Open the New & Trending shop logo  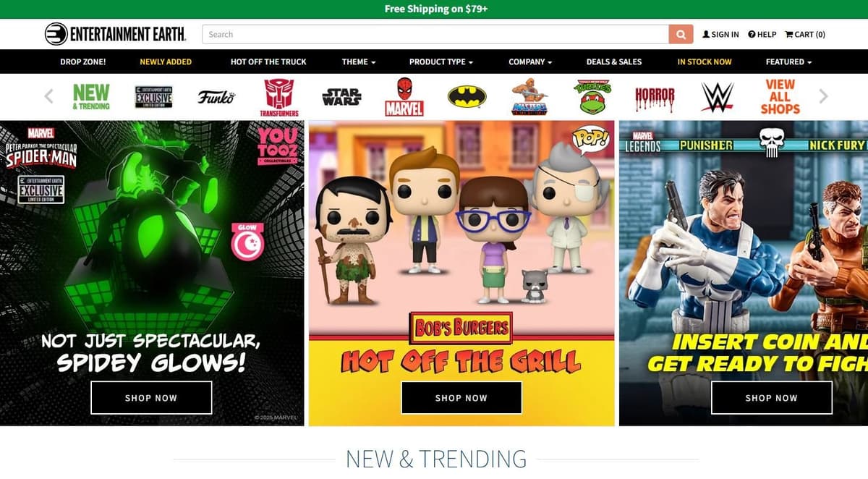click(x=91, y=96)
